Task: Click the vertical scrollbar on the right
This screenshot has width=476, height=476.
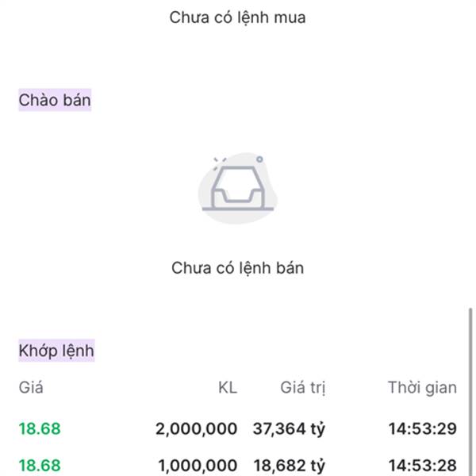Action: pyautogui.click(x=470, y=392)
